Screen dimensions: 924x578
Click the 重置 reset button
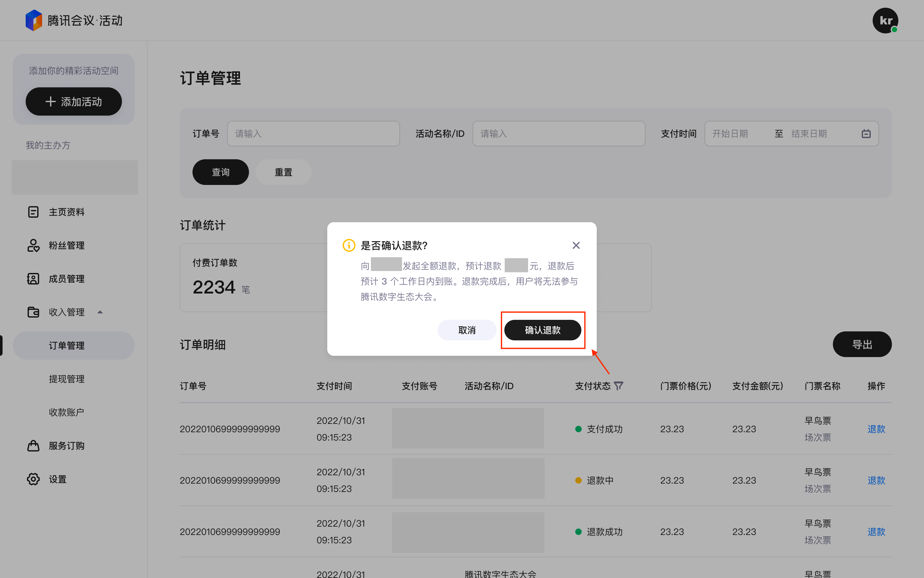click(x=283, y=172)
